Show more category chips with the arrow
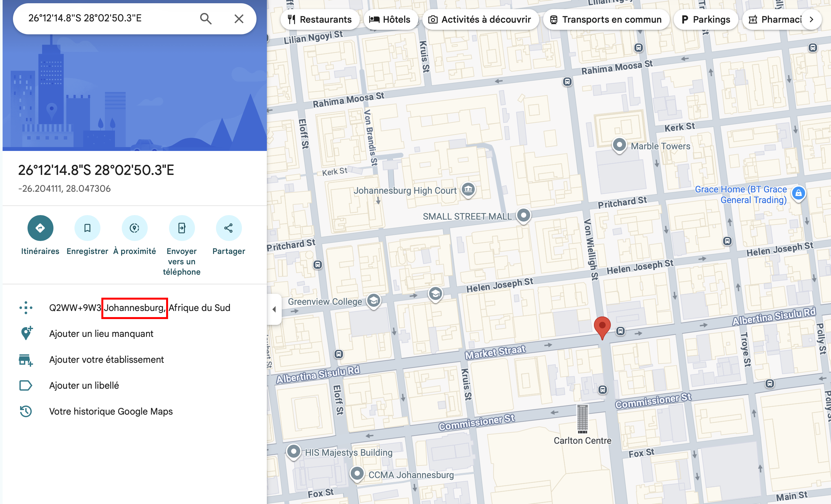The height and width of the screenshot is (504, 831). (812, 19)
